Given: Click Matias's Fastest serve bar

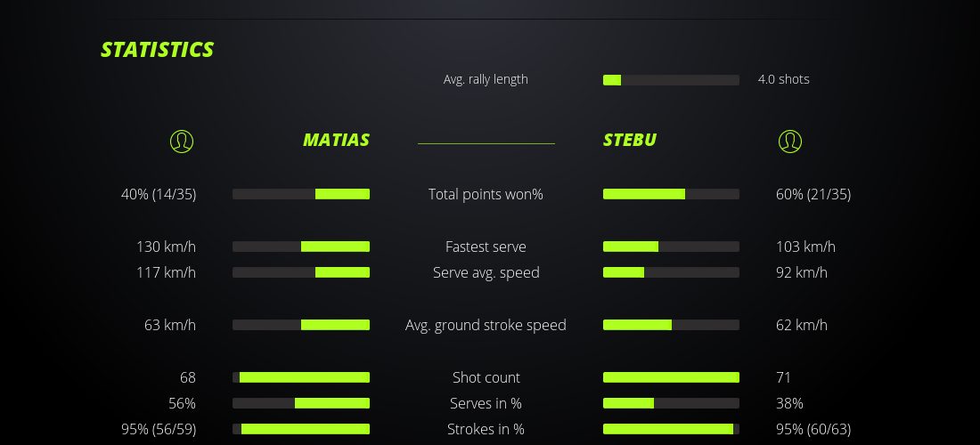Looking at the screenshot, I should pyautogui.click(x=301, y=247).
